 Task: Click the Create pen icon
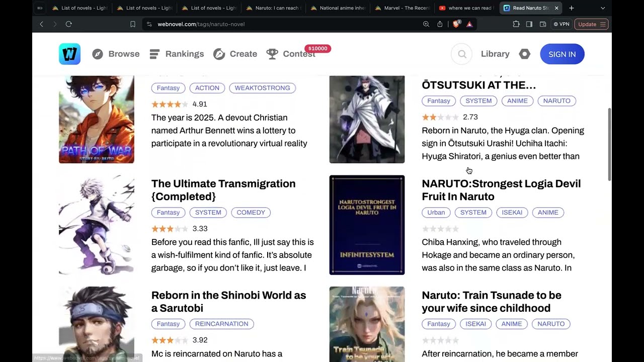219,54
